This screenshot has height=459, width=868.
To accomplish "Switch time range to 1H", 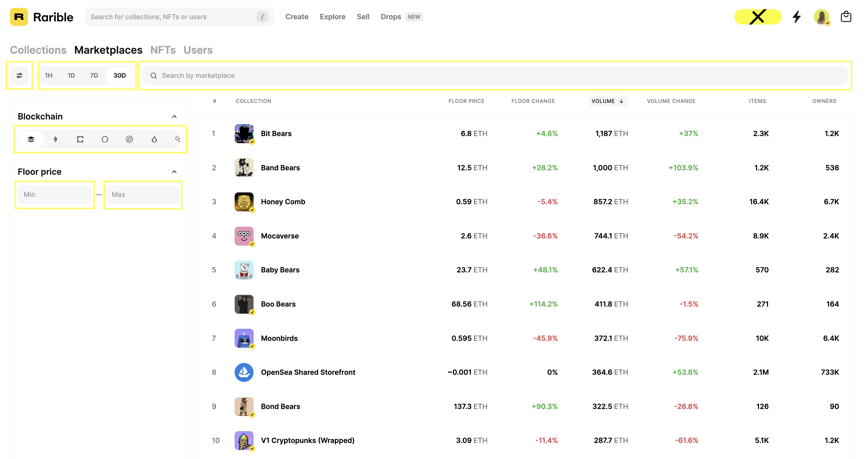I will [x=49, y=75].
